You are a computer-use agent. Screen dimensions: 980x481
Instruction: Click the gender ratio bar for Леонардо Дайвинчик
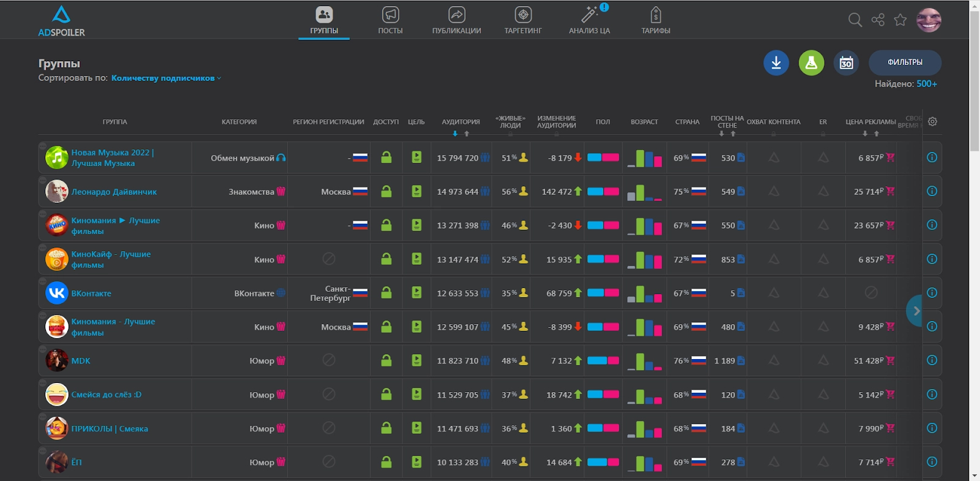coord(603,191)
